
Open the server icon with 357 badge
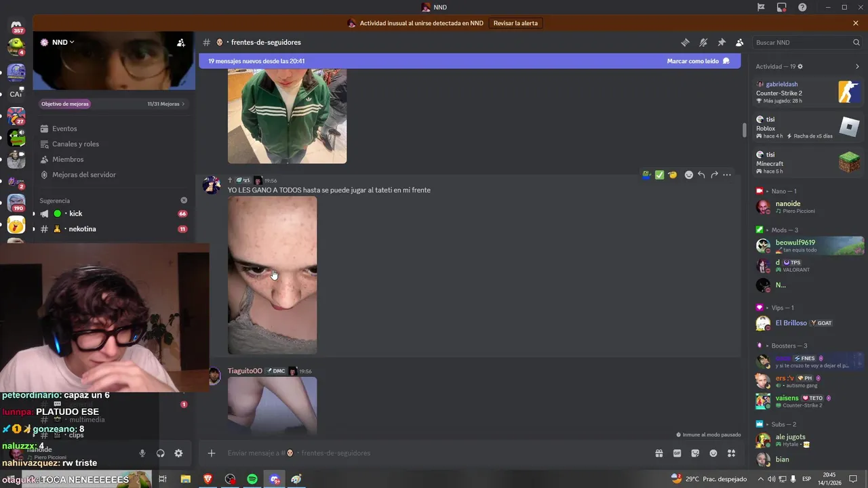click(16, 27)
